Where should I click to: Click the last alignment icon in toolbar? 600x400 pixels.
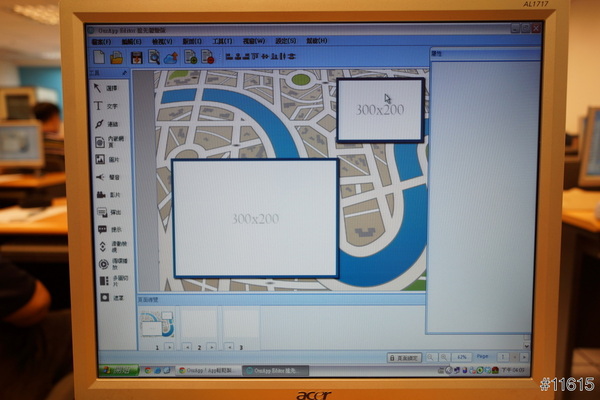point(292,57)
